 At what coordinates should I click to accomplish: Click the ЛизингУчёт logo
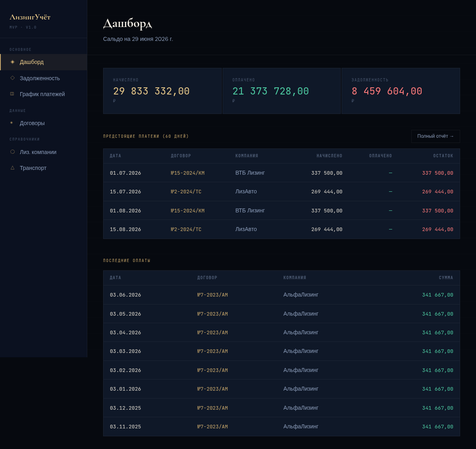(x=30, y=17)
